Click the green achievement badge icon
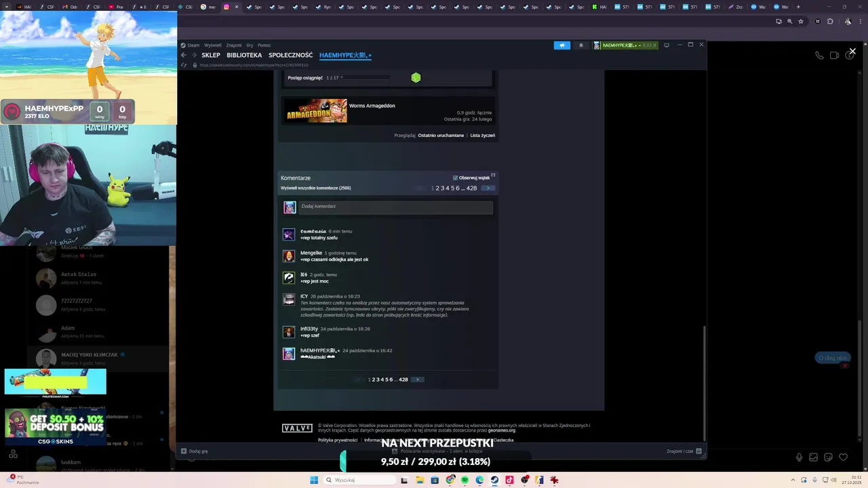 416,78
